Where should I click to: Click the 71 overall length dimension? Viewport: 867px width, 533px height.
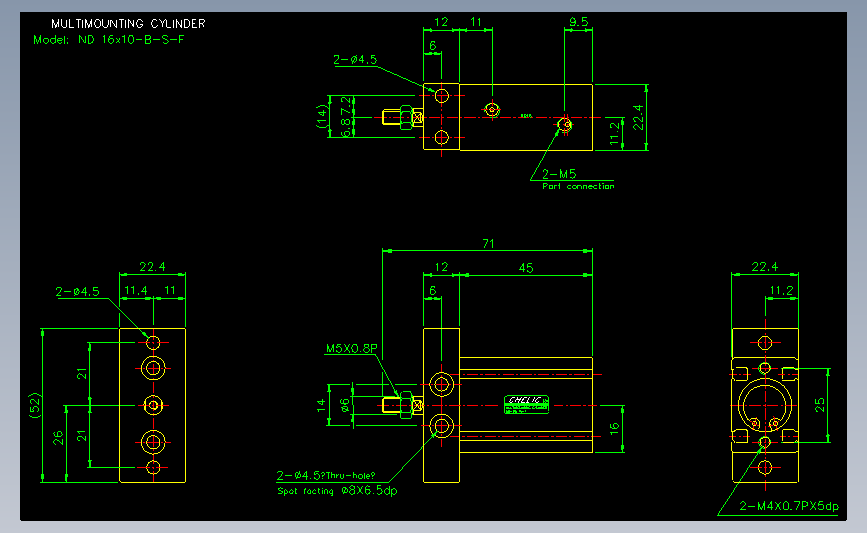click(488, 243)
